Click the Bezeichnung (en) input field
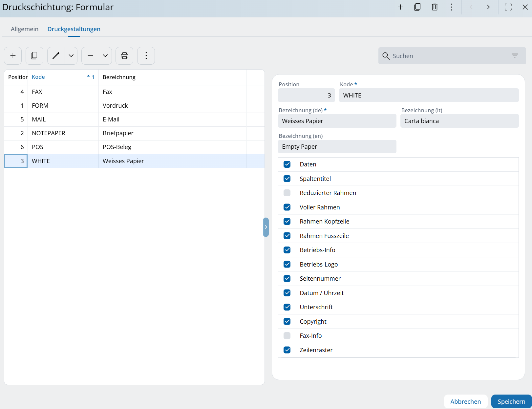The height and width of the screenshot is (409, 532). click(x=337, y=147)
